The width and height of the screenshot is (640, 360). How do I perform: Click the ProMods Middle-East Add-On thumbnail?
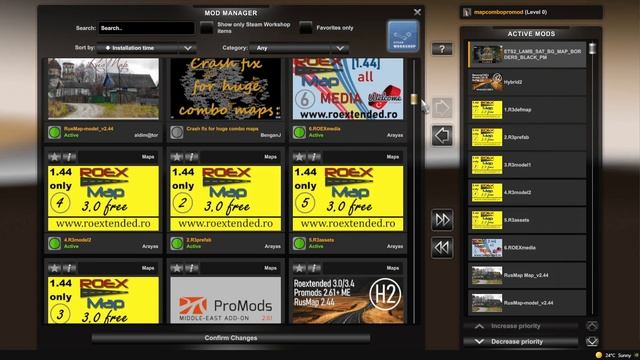pyautogui.click(x=226, y=300)
